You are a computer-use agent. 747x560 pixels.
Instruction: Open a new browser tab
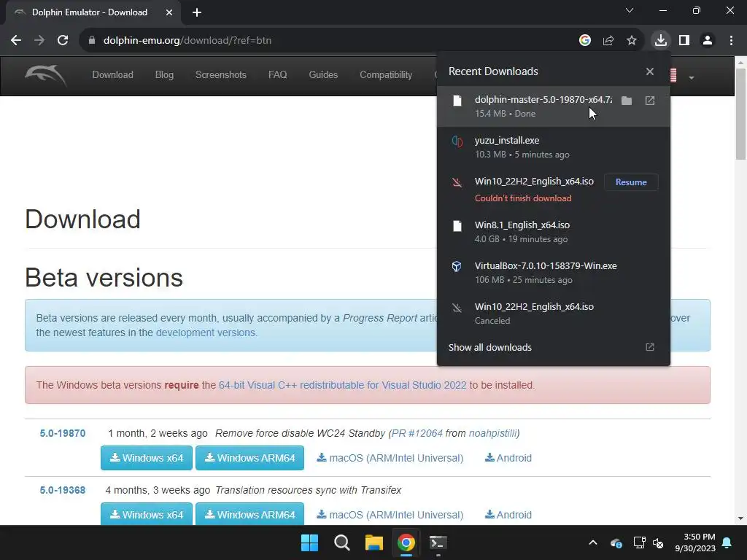(197, 12)
